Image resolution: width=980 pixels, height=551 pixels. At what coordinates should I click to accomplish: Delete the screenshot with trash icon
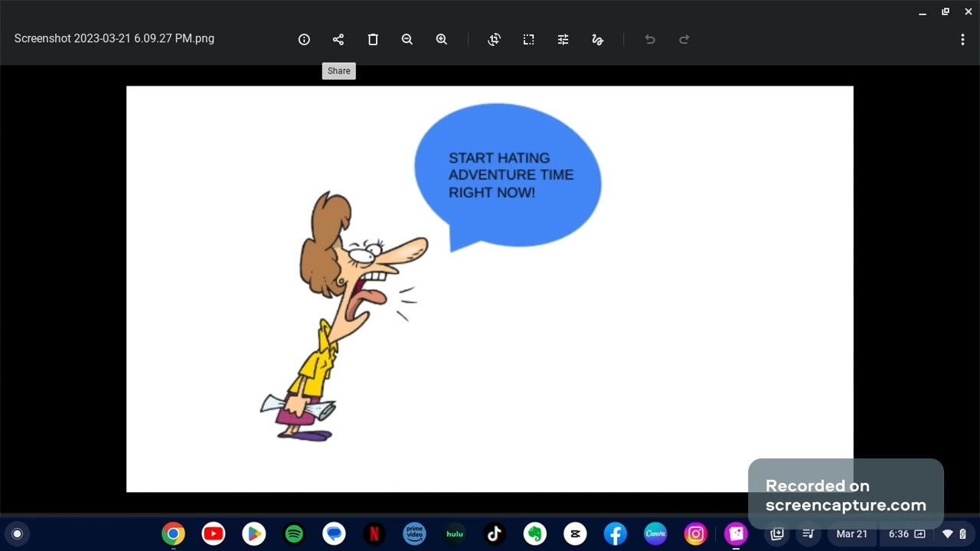point(373,40)
